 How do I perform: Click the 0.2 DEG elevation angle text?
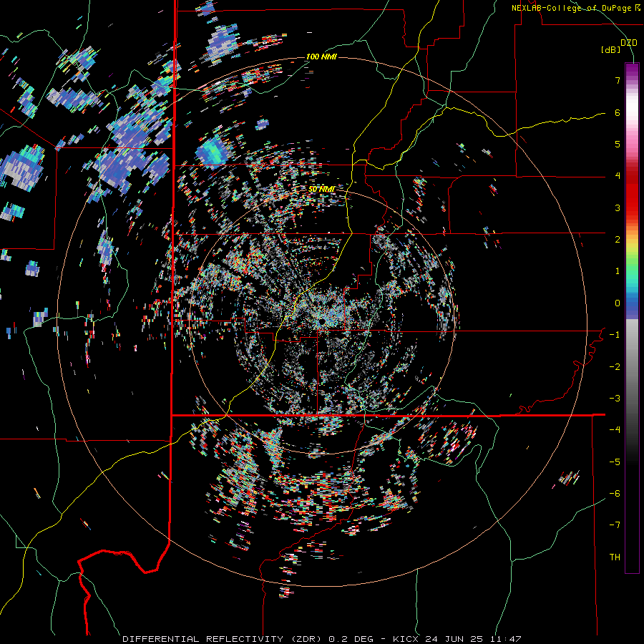(351, 639)
